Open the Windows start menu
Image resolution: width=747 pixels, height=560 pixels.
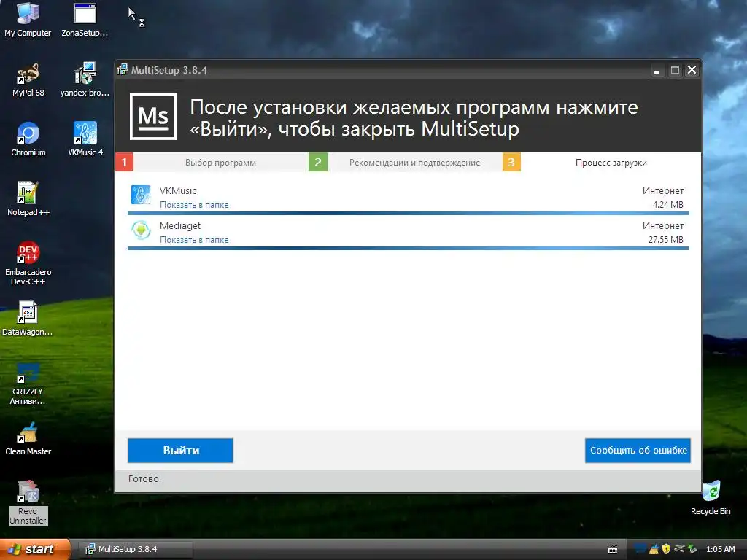pos(34,549)
